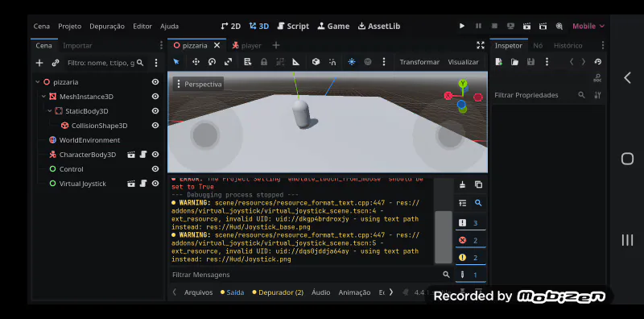Switch to the Importar dock tab

[x=77, y=46]
